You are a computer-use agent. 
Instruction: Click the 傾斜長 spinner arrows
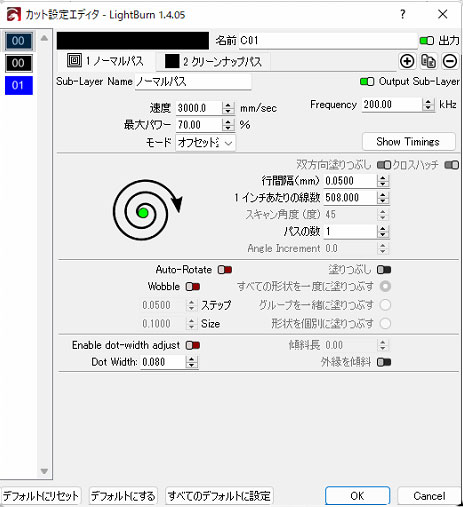pos(383,345)
